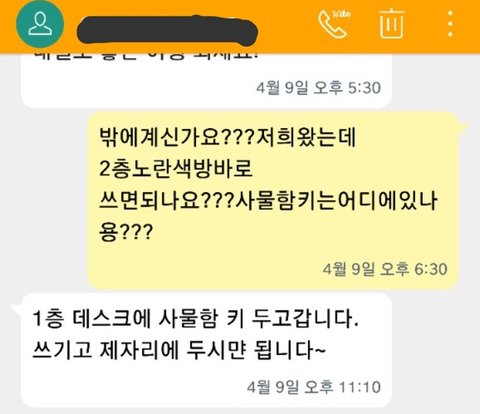Viewport: 480px width, 414px height.
Task: Tap the trash can delete icon
Action: [x=391, y=23]
